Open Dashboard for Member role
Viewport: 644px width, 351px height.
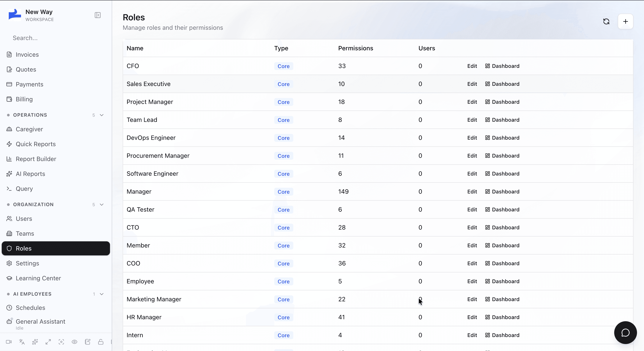click(x=502, y=246)
